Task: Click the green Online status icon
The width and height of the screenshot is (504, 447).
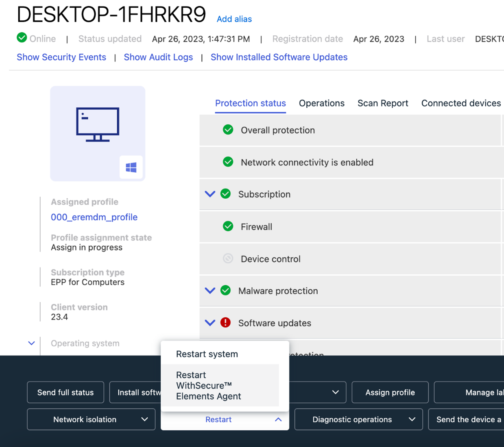Action: pos(22,38)
